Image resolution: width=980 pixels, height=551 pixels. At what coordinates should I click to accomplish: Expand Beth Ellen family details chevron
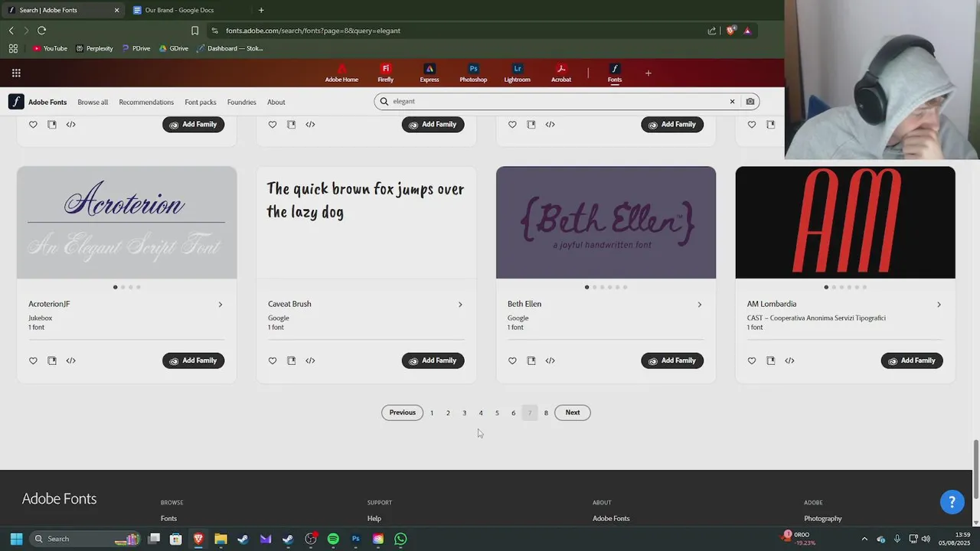[700, 305]
